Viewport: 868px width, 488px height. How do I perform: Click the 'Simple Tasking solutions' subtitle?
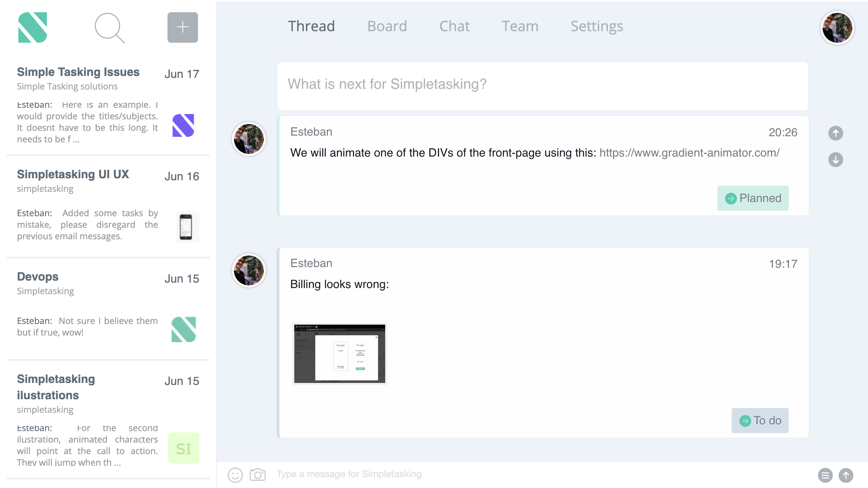67,86
